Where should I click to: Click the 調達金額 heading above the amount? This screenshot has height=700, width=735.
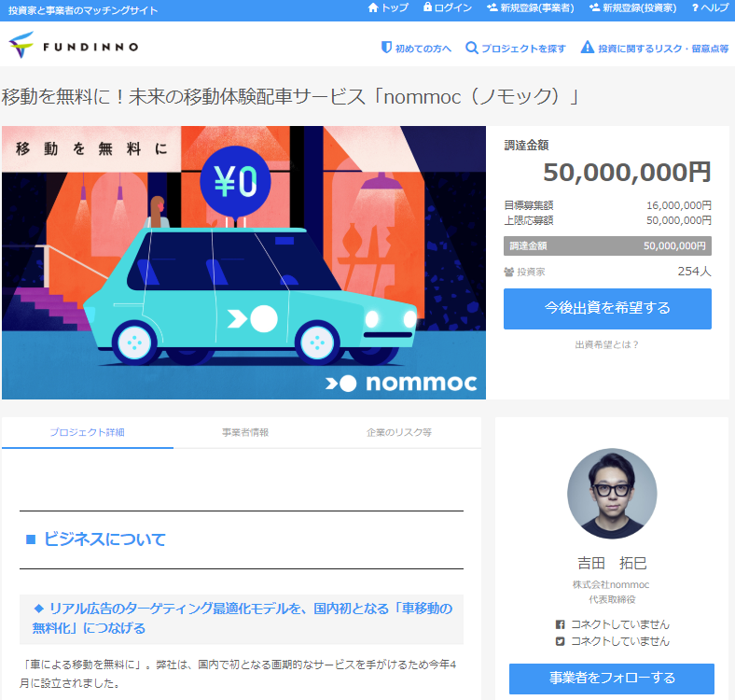[x=526, y=146]
